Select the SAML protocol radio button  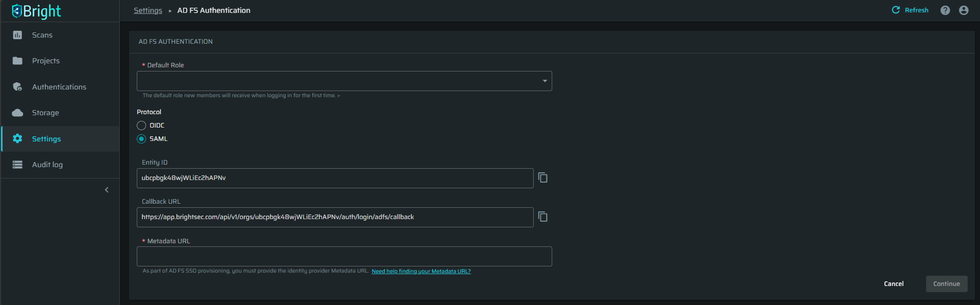(141, 139)
